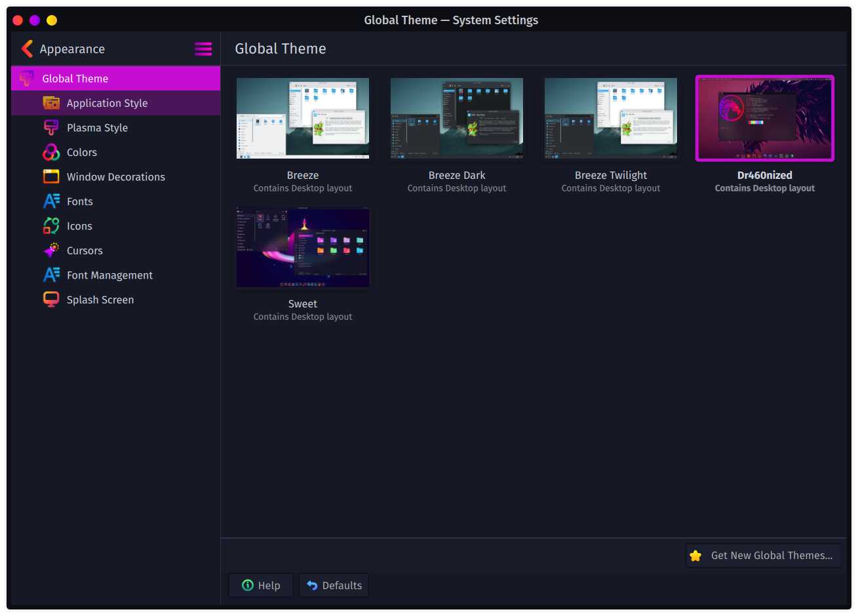Select the Sweet theme thumbnail

point(303,247)
